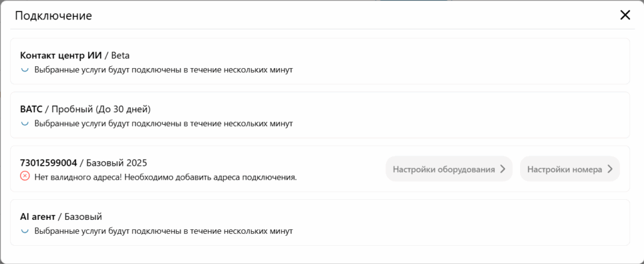Click the loading spinner in ВАТС row

[25, 123]
